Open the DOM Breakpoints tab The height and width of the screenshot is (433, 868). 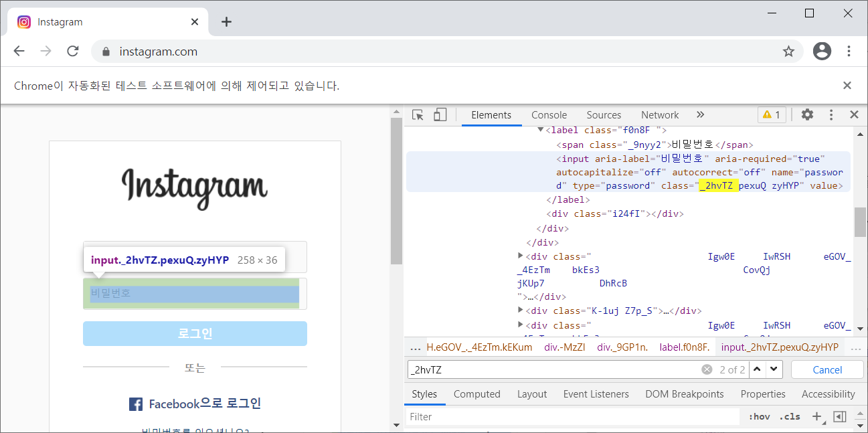click(685, 394)
